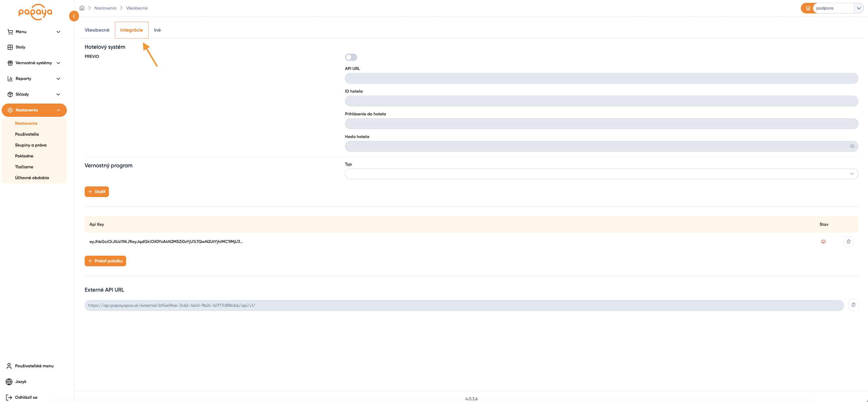
Task: Click the Jazyk globe icon
Action: coord(9,382)
